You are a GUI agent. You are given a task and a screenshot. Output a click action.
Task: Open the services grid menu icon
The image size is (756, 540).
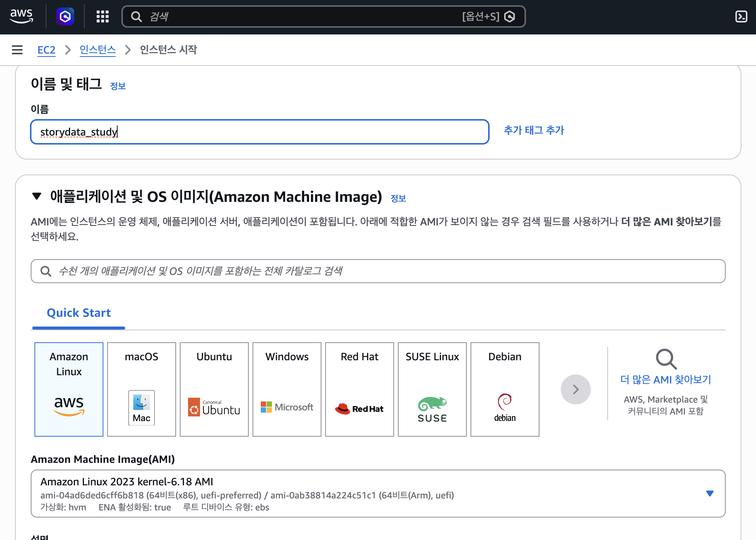[x=103, y=16]
